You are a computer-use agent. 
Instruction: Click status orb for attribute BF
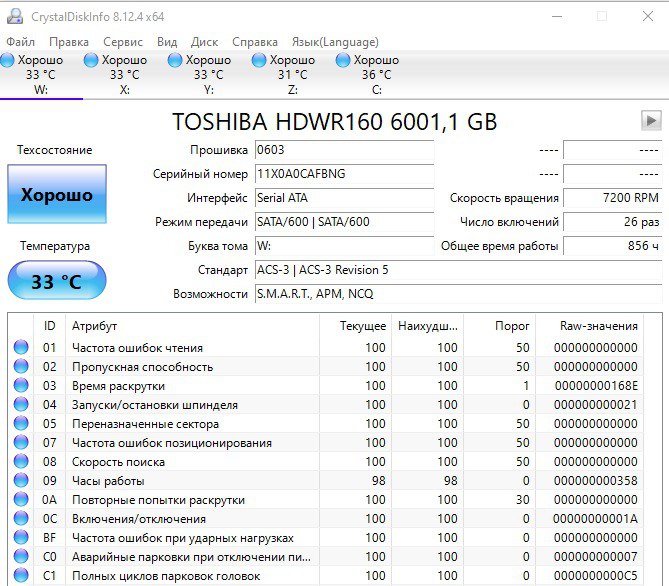pyautogui.click(x=21, y=537)
